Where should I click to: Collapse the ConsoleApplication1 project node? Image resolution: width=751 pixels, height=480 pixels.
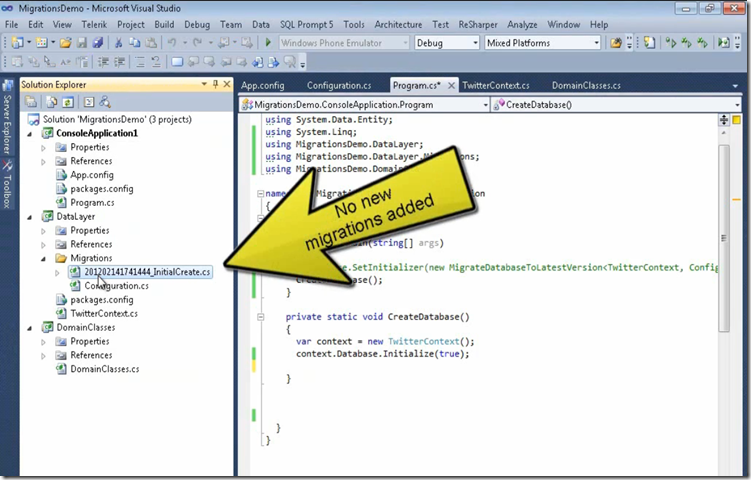click(x=30, y=134)
